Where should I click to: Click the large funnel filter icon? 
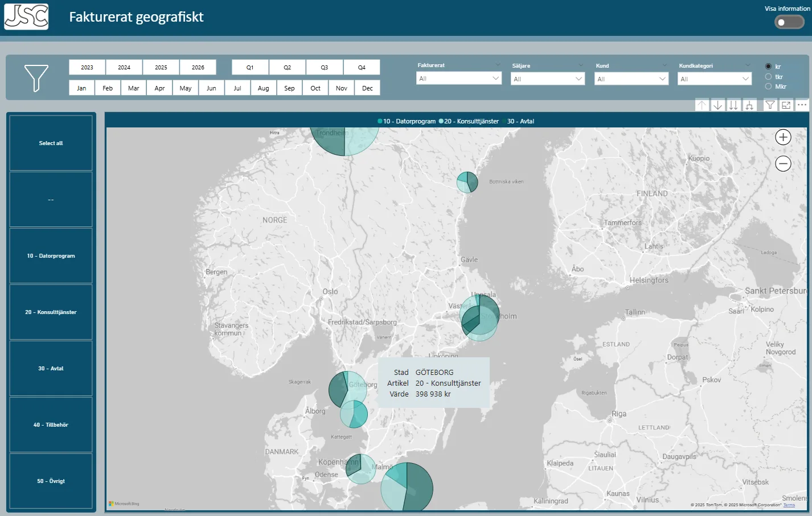point(36,78)
